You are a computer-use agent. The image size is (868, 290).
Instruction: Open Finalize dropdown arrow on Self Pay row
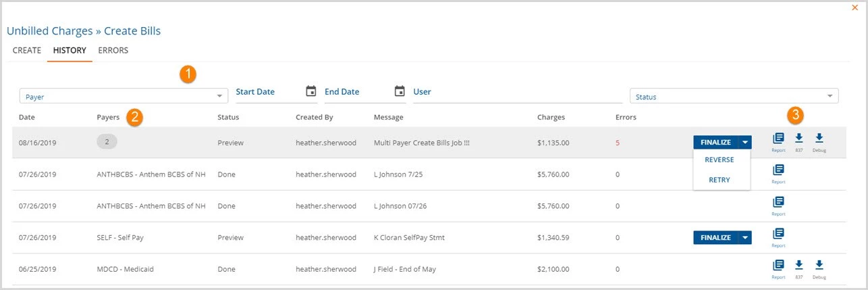pyautogui.click(x=744, y=237)
